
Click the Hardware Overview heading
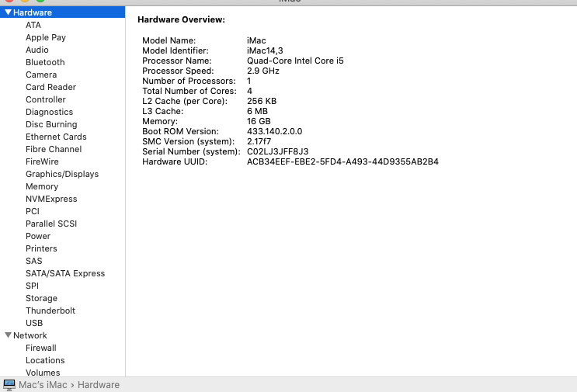click(x=182, y=20)
